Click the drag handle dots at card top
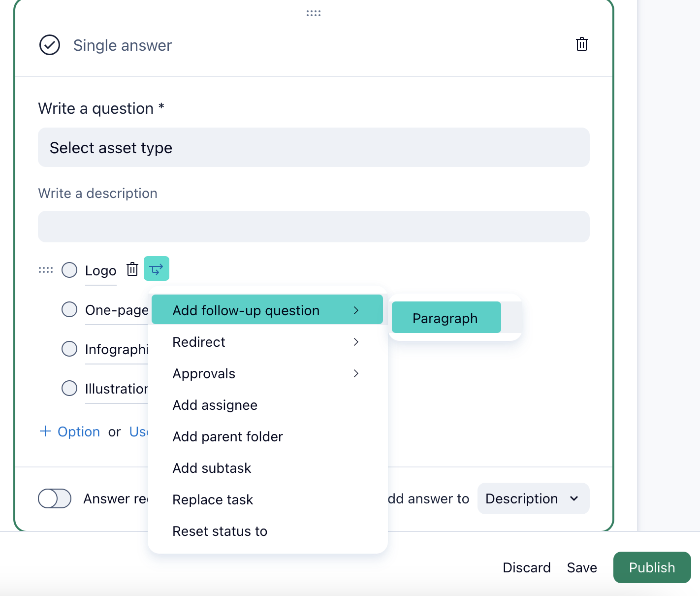700x596 pixels. coord(314,13)
